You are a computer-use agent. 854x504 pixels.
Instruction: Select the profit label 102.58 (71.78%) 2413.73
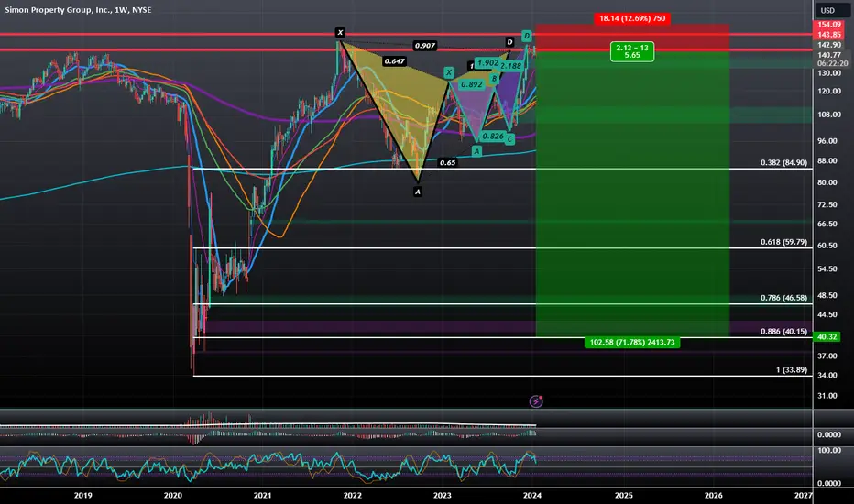tap(631, 342)
